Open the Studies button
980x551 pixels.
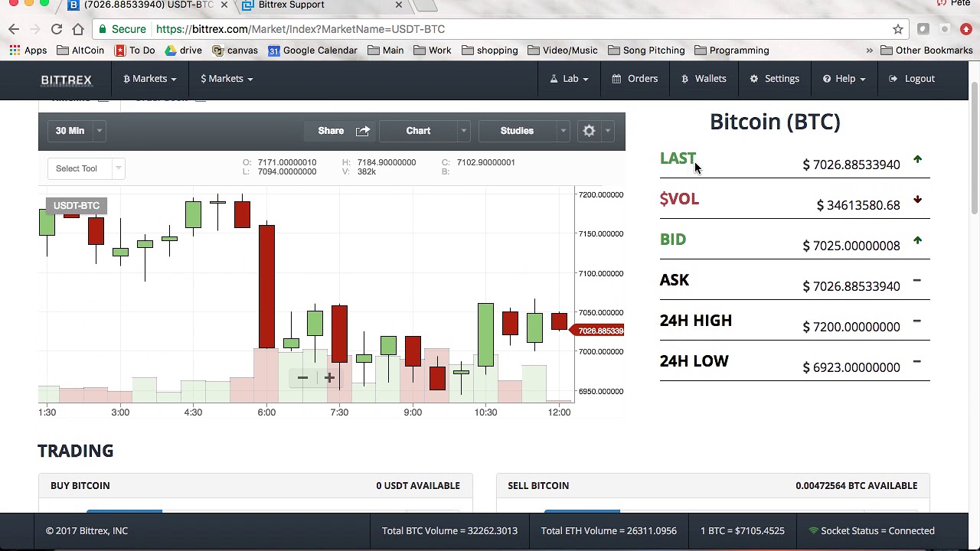[x=517, y=131]
